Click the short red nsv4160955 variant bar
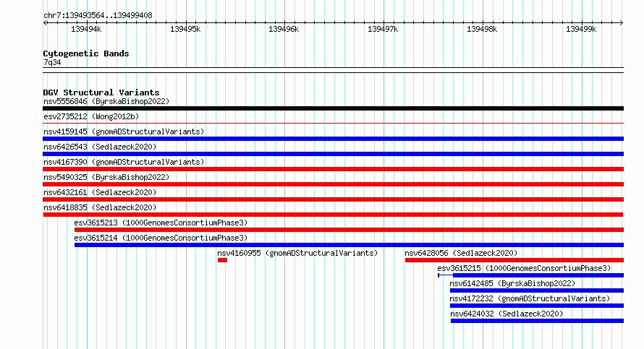This screenshot has width=644, height=349. 222,260
